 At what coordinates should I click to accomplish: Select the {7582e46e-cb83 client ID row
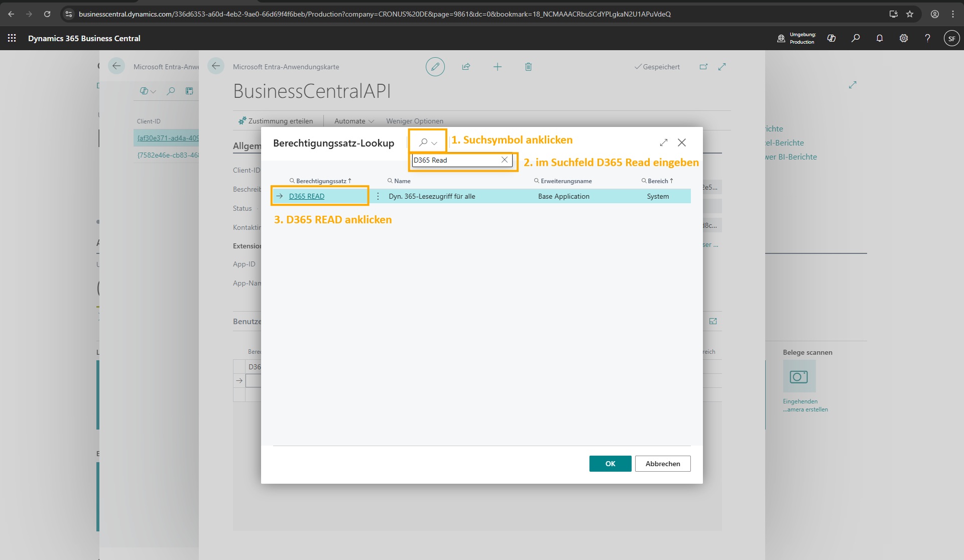coord(168,155)
